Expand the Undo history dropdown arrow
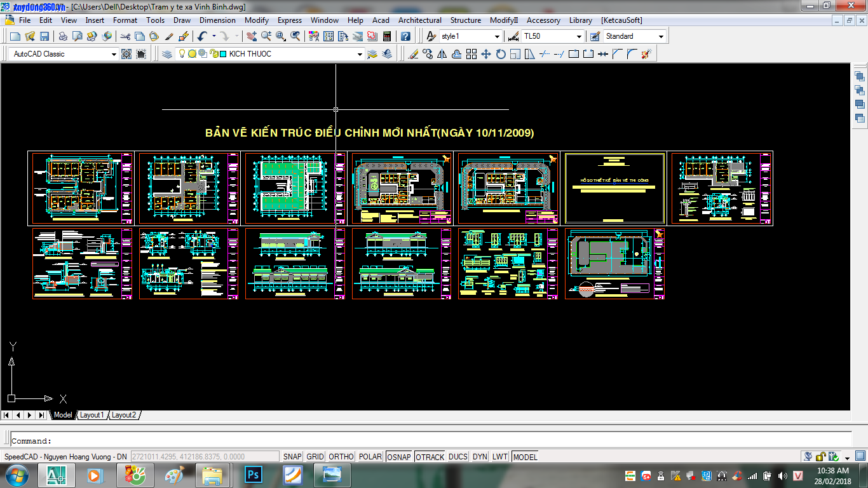The width and height of the screenshot is (868, 488). (214, 36)
